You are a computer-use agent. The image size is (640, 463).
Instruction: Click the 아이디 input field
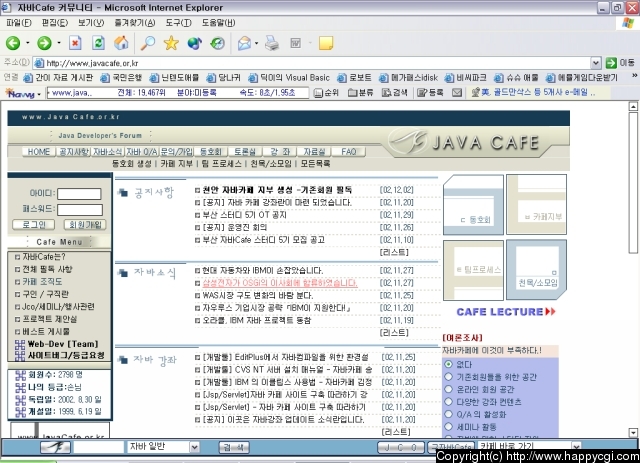[79, 194]
